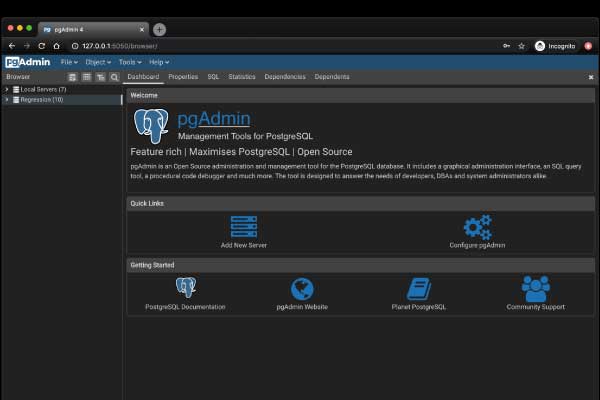Click the browser reload icon
Viewport: 600px width, 400px height.
pyautogui.click(x=42, y=46)
